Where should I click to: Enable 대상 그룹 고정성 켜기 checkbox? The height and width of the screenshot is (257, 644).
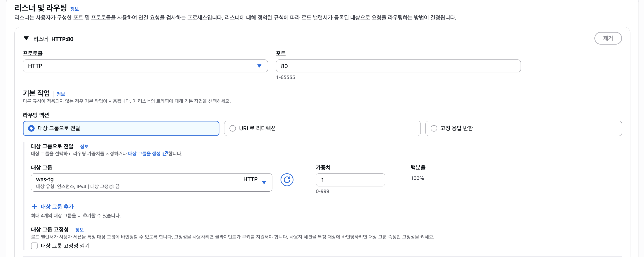[34, 246]
